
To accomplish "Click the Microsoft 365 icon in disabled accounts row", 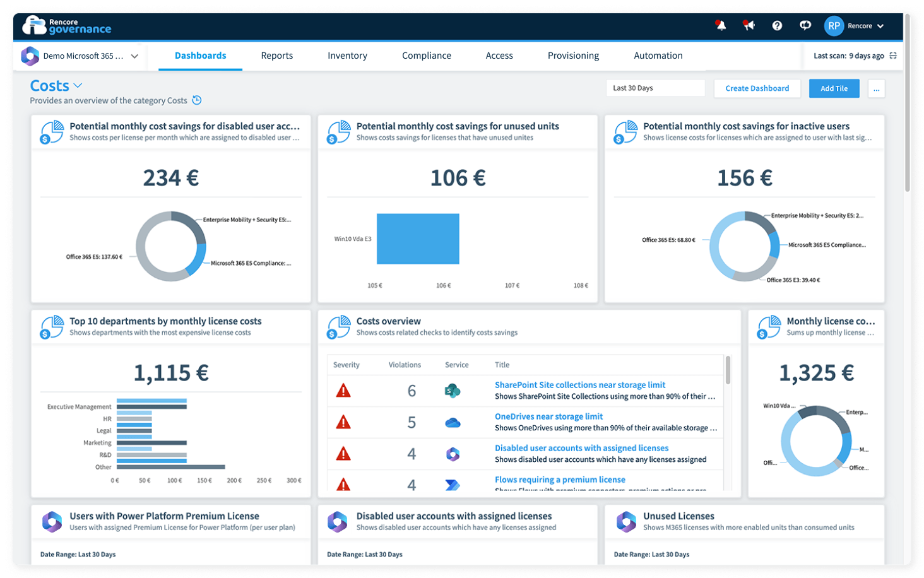I will 453,454.
